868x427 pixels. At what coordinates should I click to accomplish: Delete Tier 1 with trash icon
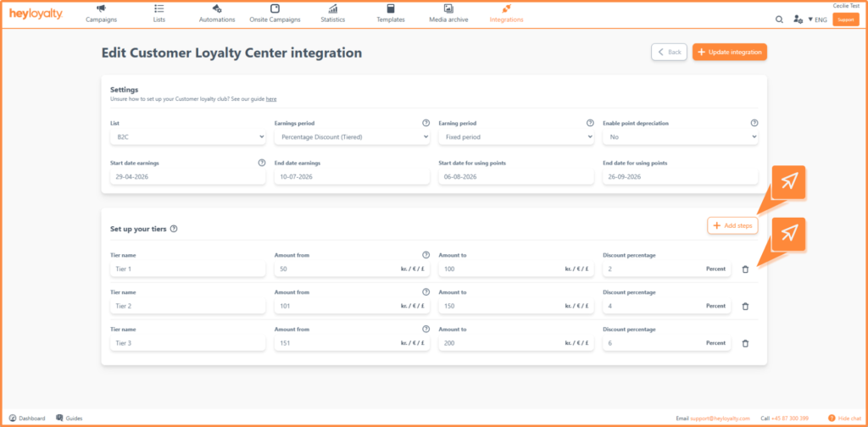tap(745, 269)
